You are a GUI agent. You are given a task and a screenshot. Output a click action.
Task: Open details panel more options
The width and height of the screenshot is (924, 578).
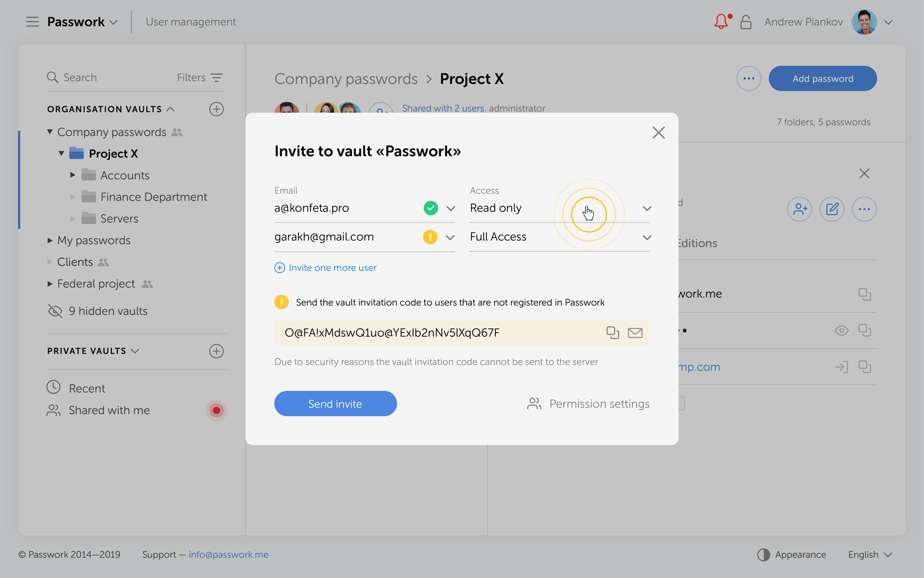pos(865,209)
